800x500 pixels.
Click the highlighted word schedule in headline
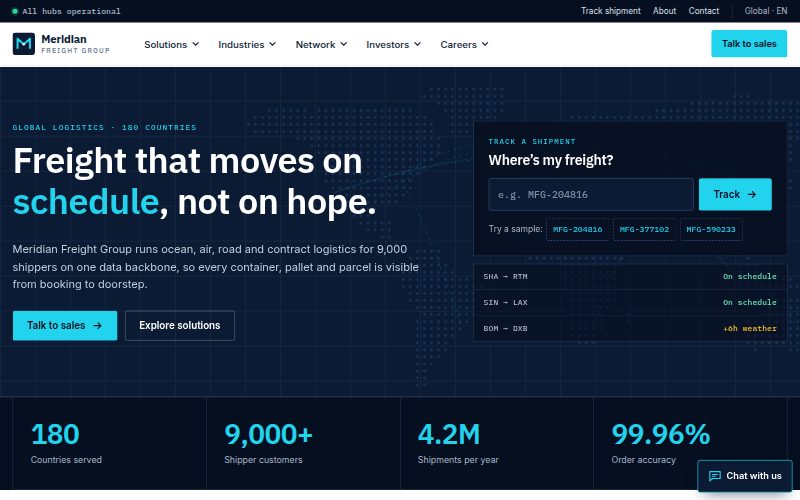86,202
